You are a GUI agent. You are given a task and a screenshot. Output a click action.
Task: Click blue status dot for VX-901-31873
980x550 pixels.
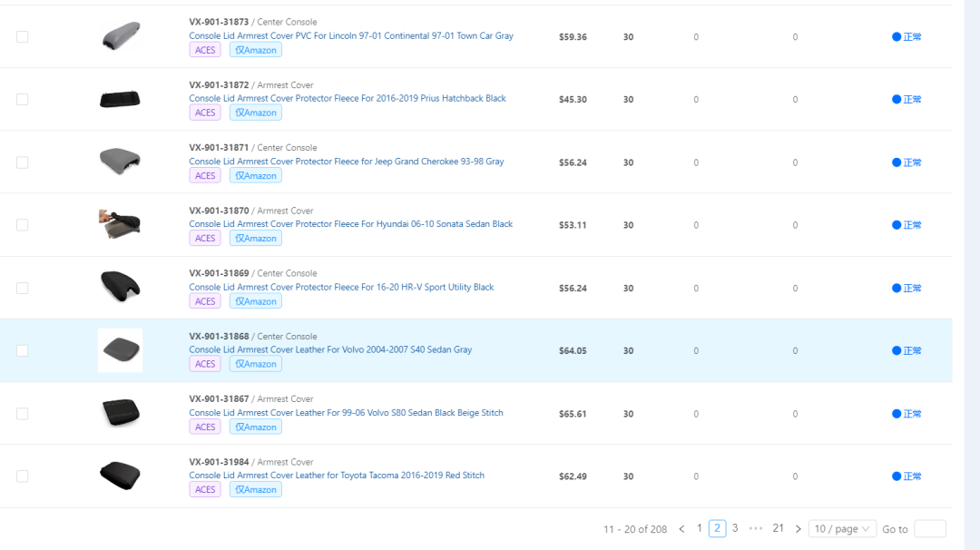(897, 37)
